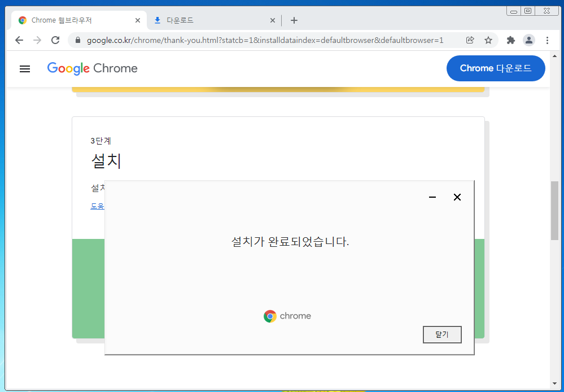The height and width of the screenshot is (392, 564).
Task: Close the Chrome 웹브라우저 tab
Action: click(137, 20)
